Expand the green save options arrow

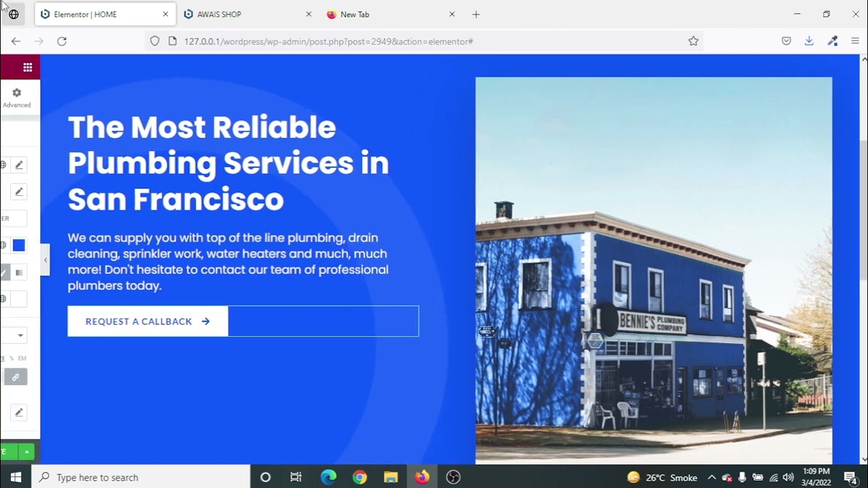tap(26, 451)
